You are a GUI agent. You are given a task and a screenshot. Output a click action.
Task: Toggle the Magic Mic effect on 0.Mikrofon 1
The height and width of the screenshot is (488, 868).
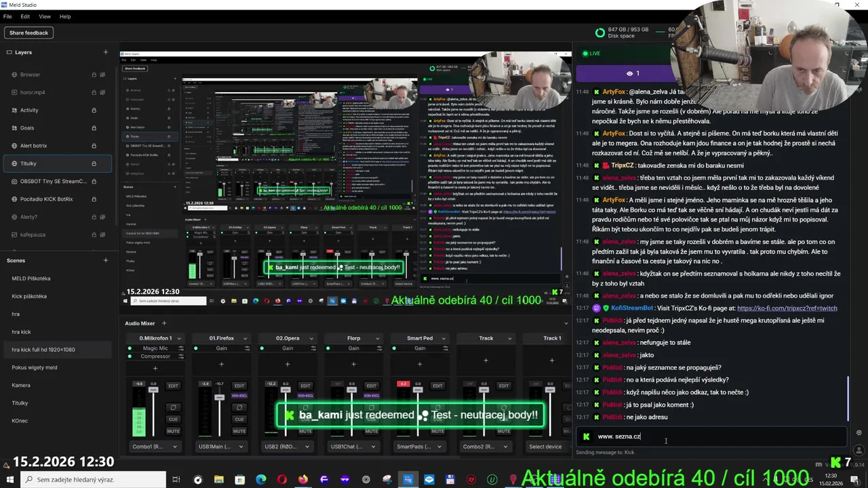tap(130, 348)
